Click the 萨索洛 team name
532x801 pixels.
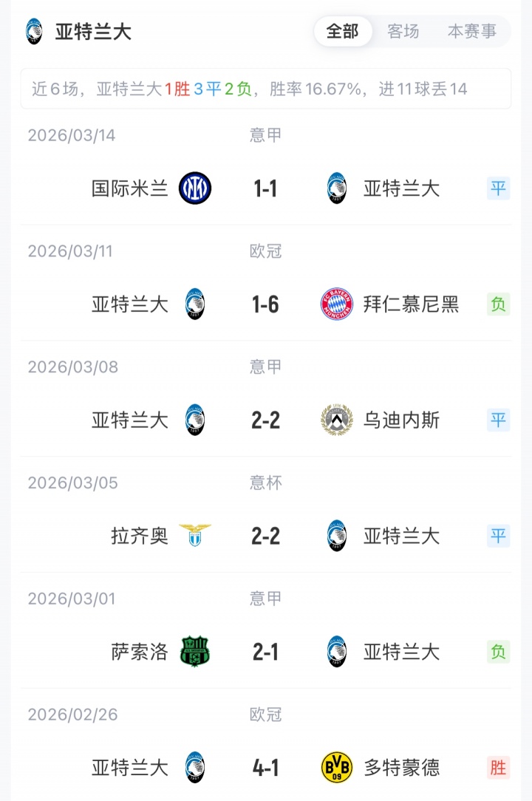[140, 652]
